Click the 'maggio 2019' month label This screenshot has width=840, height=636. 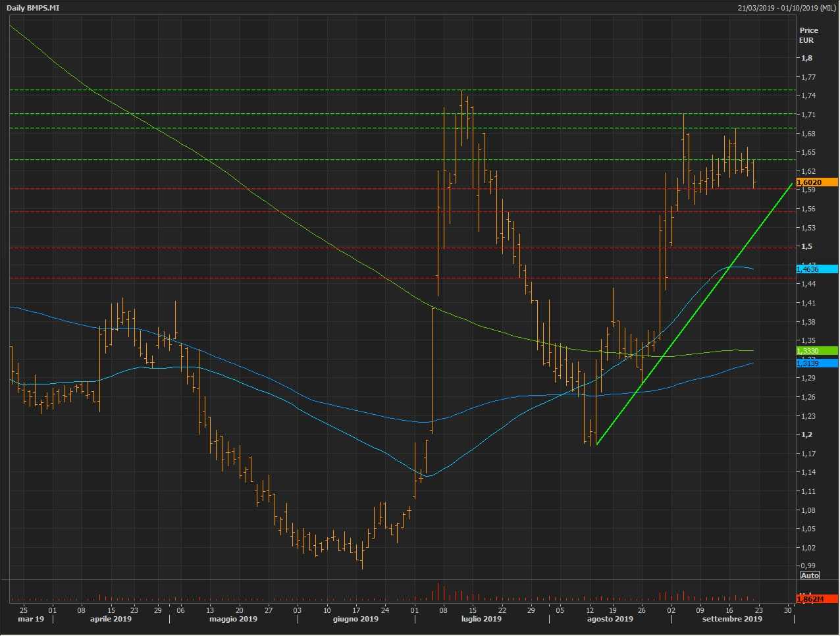tap(233, 619)
